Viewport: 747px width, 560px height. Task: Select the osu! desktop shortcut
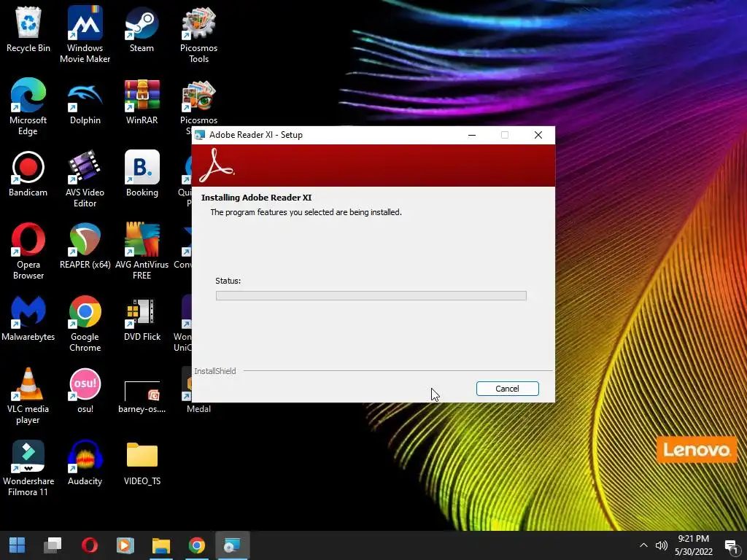pyautogui.click(x=85, y=391)
